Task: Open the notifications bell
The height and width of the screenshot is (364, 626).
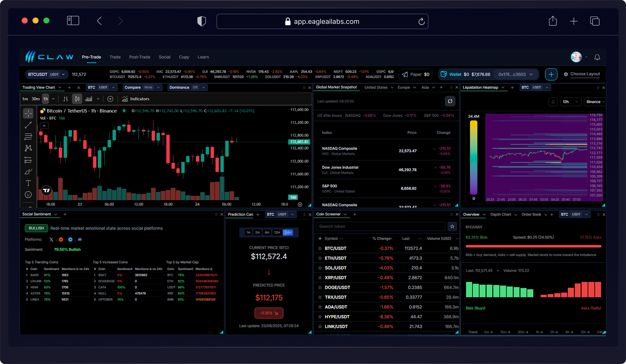Action: 597,57
